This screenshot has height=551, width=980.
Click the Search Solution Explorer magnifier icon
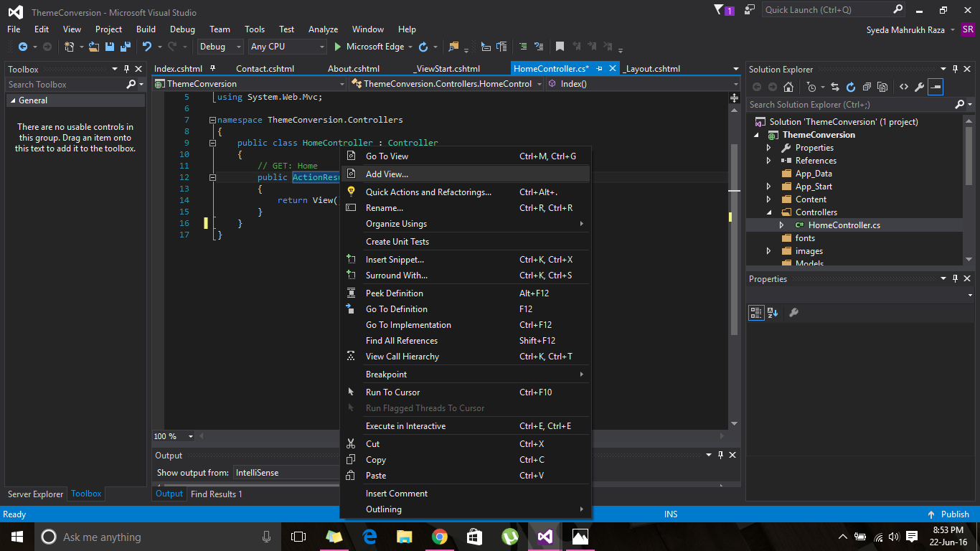click(x=959, y=104)
